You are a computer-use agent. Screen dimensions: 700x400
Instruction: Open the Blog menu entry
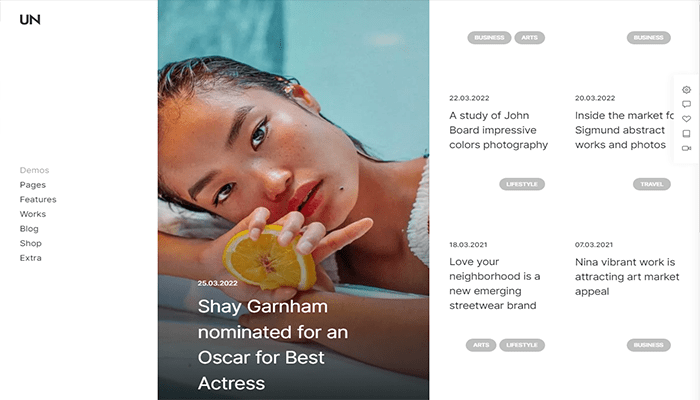(29, 229)
